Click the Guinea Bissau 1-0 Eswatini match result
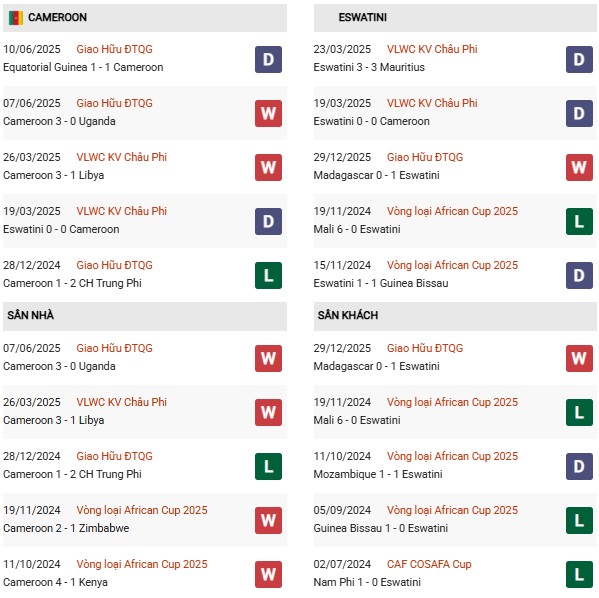This screenshot has width=599, height=598. pyautogui.click(x=380, y=528)
